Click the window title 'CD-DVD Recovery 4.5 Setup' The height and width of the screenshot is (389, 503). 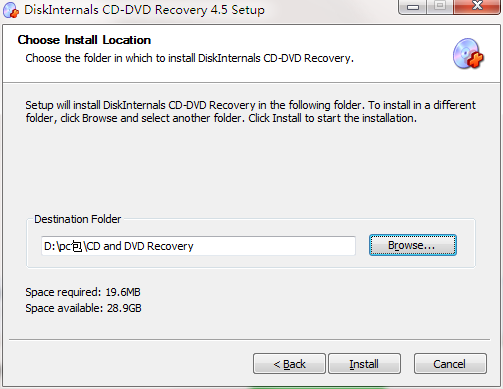point(183,10)
